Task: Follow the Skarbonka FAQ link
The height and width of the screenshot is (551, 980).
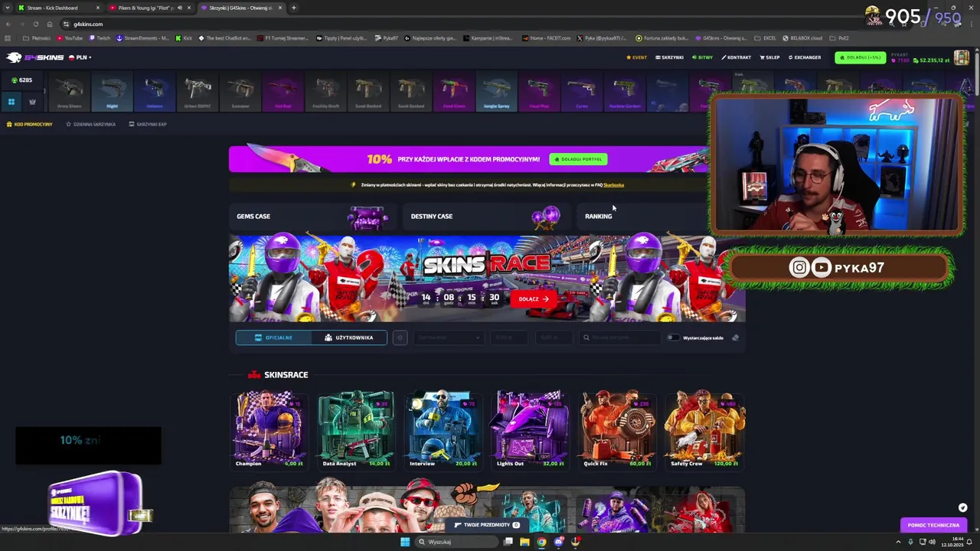Action: (x=613, y=184)
